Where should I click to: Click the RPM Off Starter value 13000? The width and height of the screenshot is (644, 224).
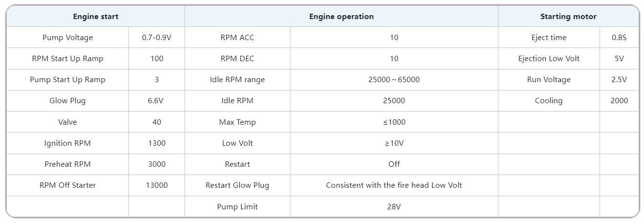[x=157, y=185]
